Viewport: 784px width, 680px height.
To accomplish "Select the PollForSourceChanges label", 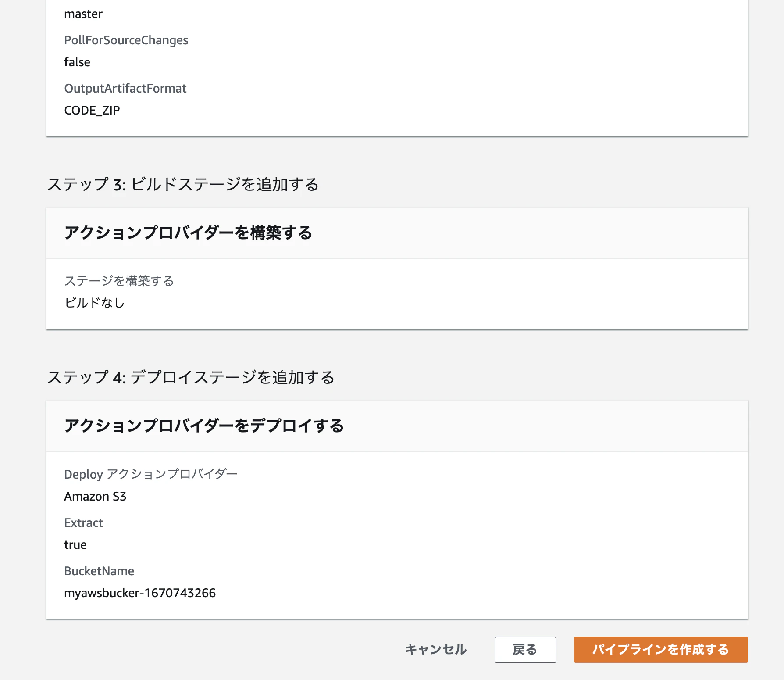I will [126, 40].
